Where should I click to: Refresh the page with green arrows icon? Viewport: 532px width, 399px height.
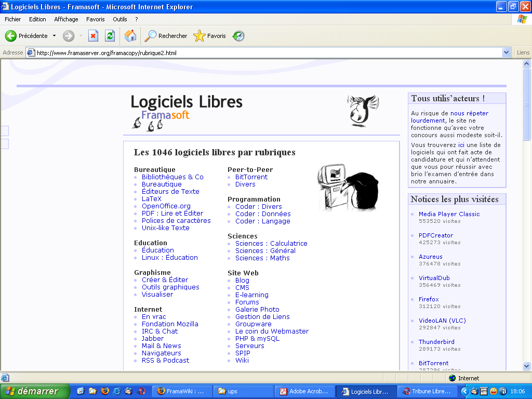(x=110, y=36)
